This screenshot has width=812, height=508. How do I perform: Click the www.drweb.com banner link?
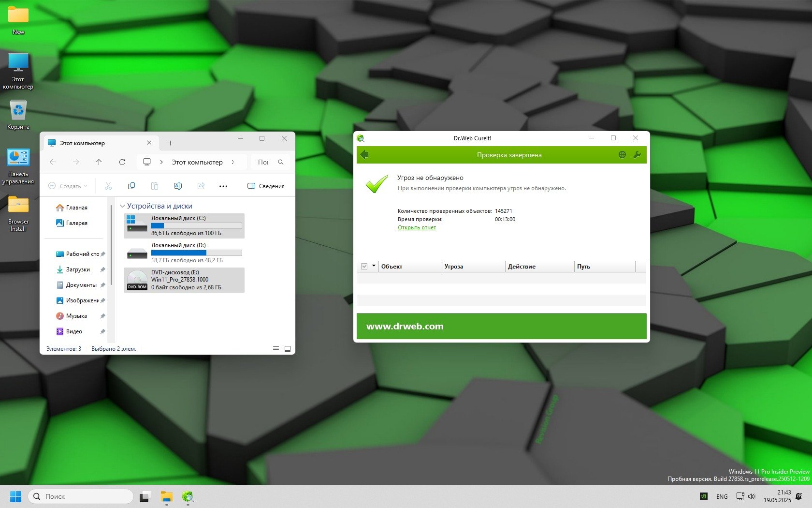coord(405,327)
